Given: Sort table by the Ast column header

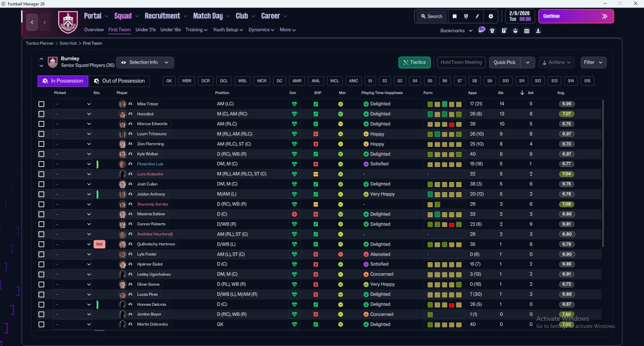Looking at the screenshot, I should (x=531, y=93).
